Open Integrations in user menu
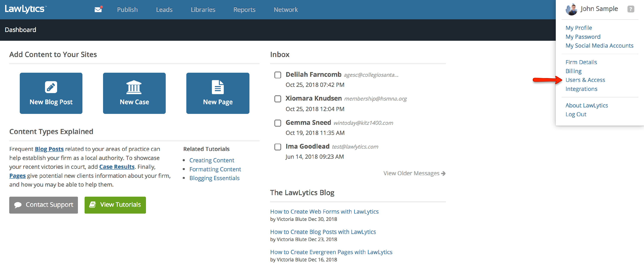The width and height of the screenshot is (644, 267). [x=581, y=89]
